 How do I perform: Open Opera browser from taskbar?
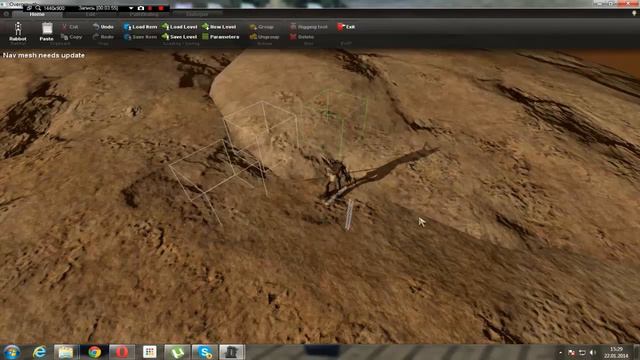(x=122, y=352)
